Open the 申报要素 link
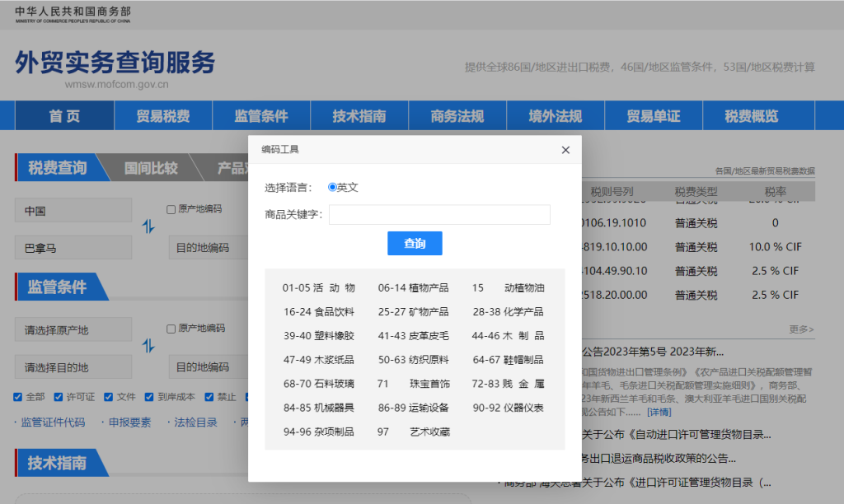 click(129, 422)
